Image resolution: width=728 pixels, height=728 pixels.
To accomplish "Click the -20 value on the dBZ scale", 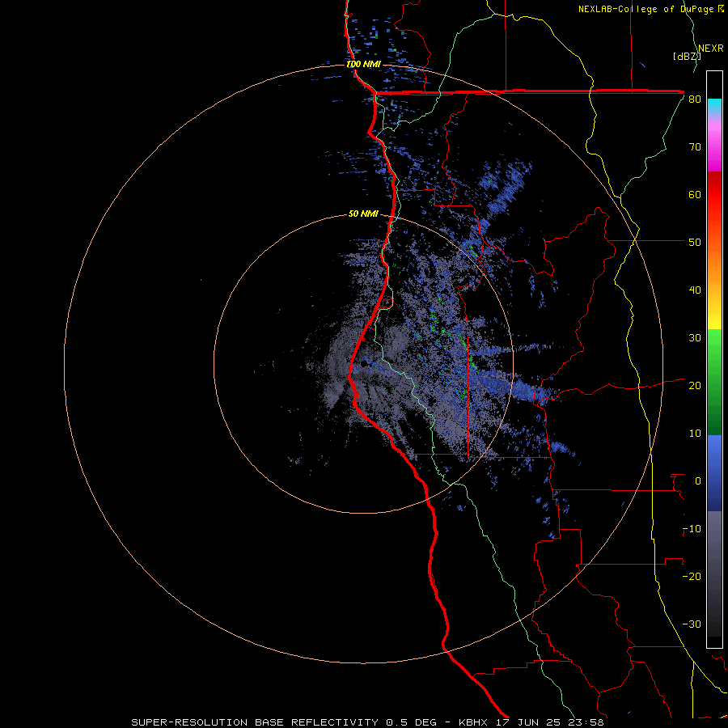I will (692, 577).
